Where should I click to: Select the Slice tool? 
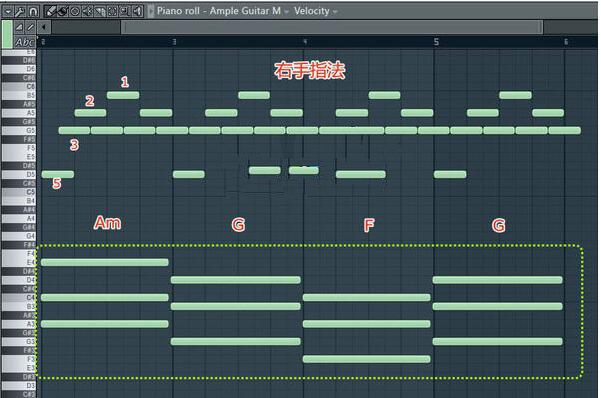point(100,12)
